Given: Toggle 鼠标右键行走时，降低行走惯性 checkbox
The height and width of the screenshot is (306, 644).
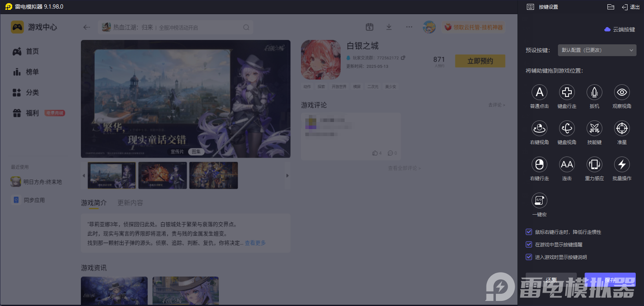Looking at the screenshot, I should click(x=529, y=232).
